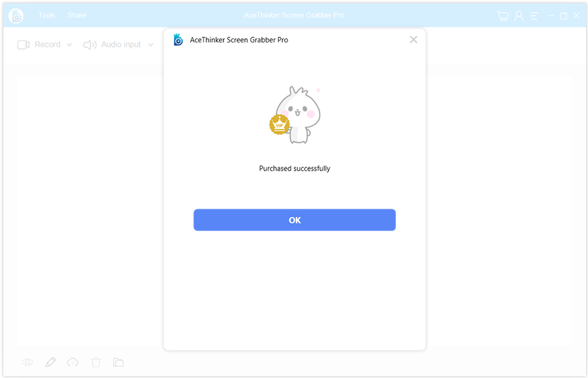Click the eye preview icon

click(x=27, y=362)
